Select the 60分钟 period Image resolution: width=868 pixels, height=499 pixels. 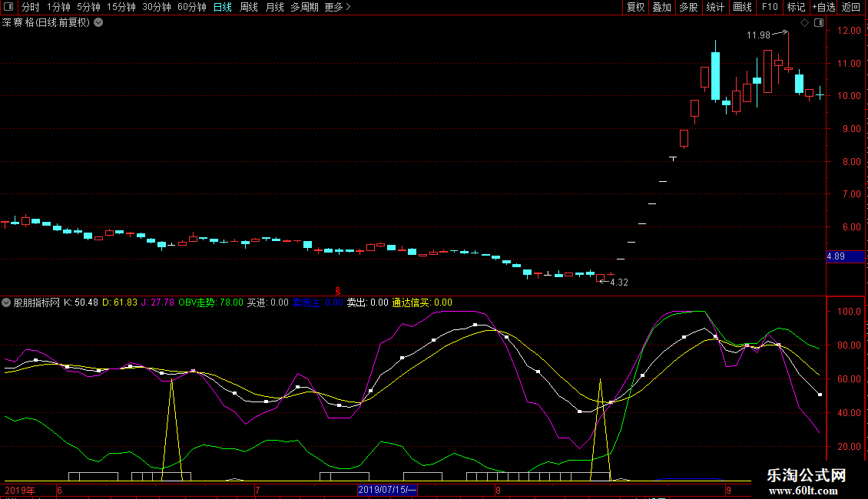click(192, 7)
